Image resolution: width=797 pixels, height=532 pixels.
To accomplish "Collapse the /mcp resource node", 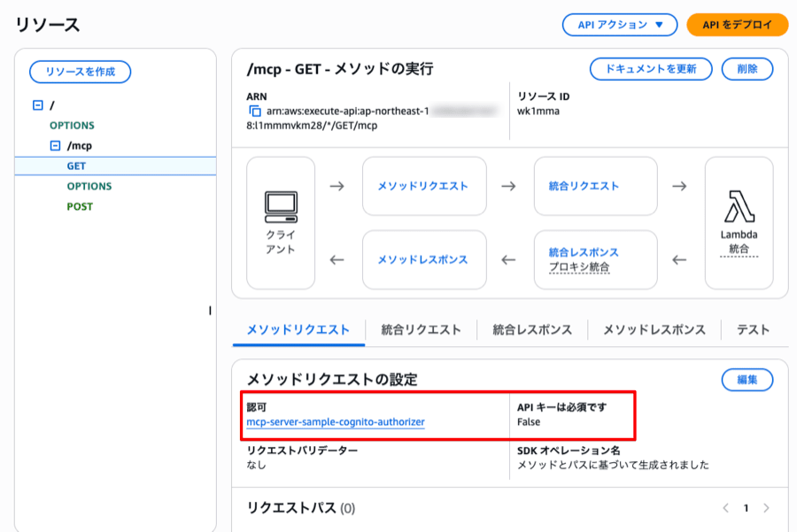I will tap(55, 146).
